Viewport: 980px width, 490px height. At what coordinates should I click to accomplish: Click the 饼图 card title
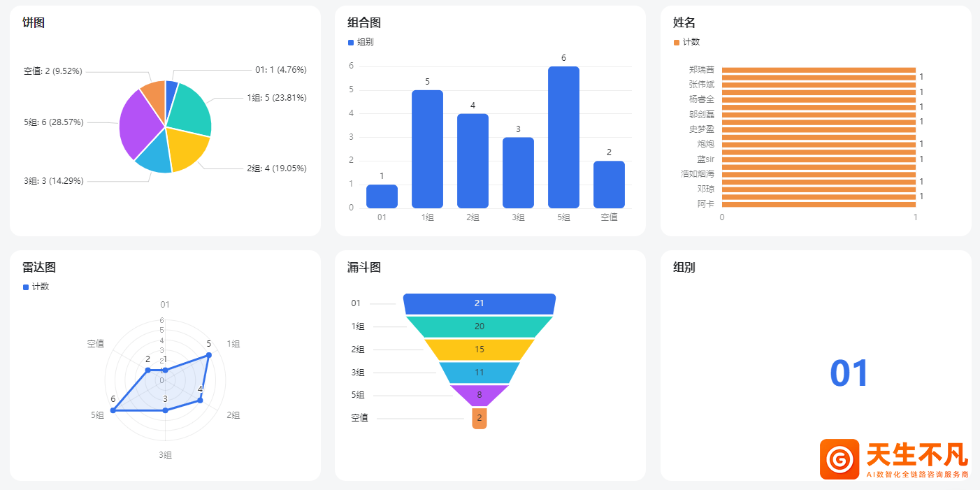pyautogui.click(x=34, y=22)
